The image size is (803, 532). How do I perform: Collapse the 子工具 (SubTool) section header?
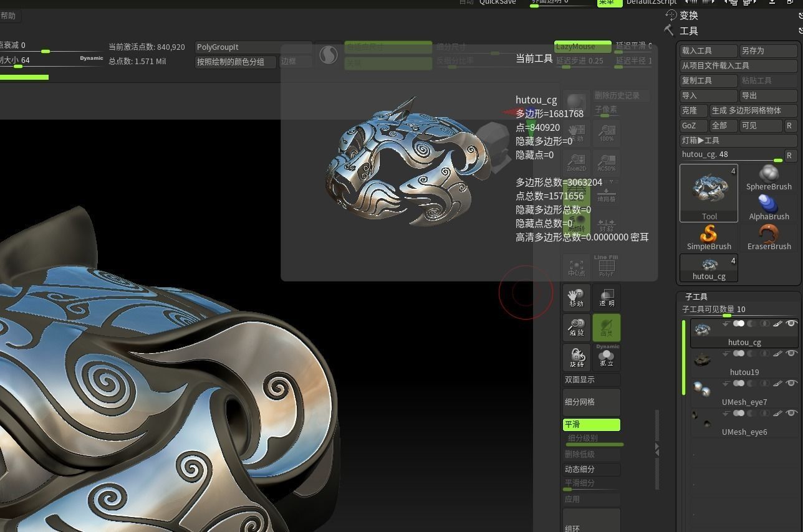point(696,297)
